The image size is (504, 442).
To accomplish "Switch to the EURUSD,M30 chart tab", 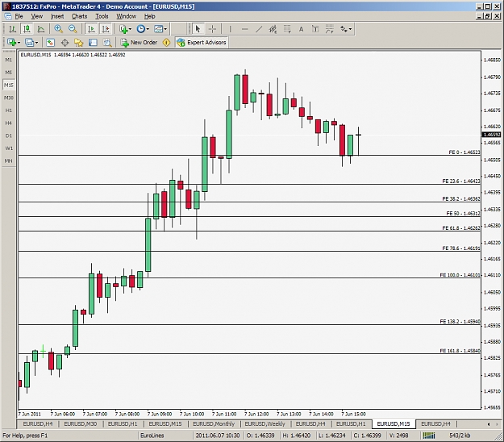I will pos(81,424).
